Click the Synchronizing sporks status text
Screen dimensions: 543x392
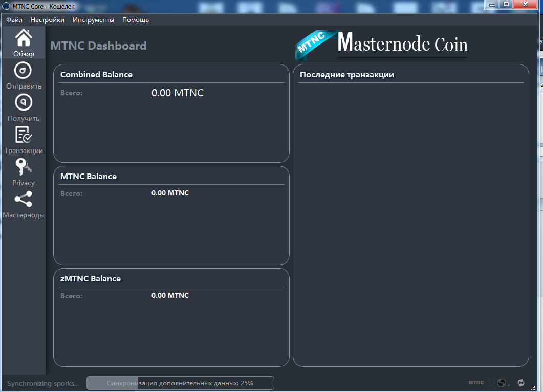coord(43,383)
